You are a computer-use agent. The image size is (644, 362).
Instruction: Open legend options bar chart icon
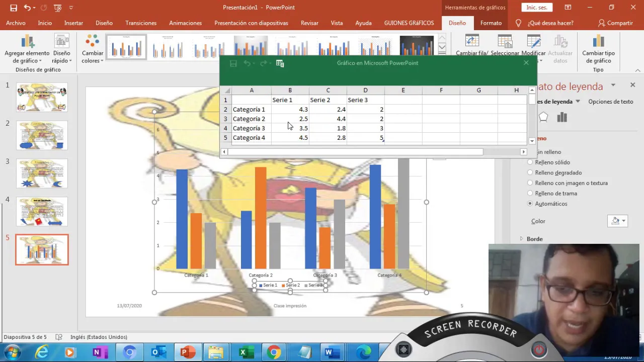[562, 118]
